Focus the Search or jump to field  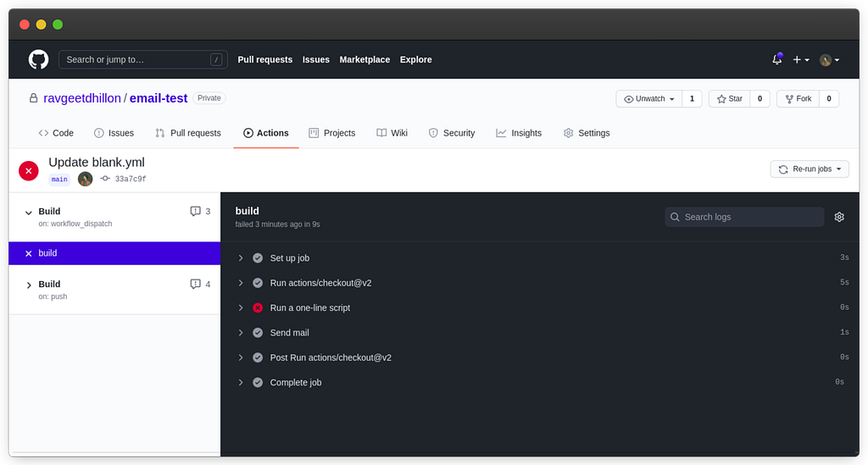(x=143, y=60)
